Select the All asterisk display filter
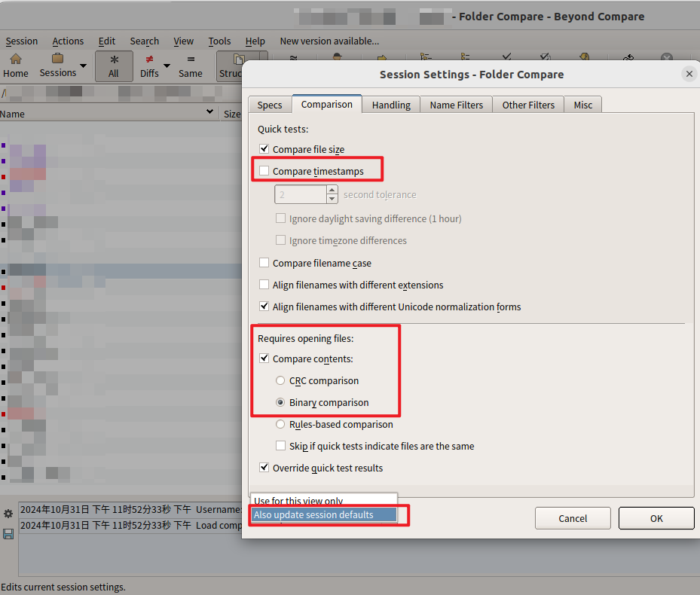 click(113, 59)
